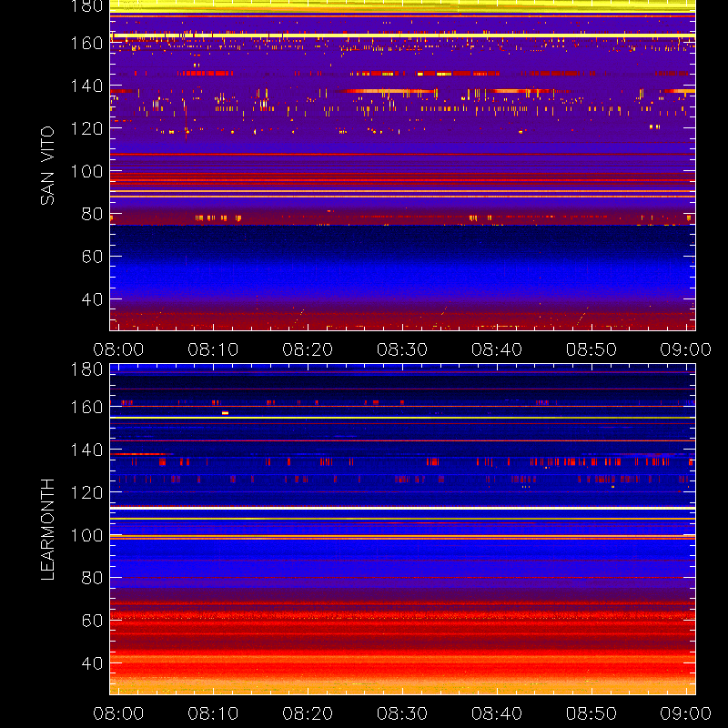Click the 09:00 time label below San Vito plot
The height and width of the screenshot is (728, 728).
pos(686,349)
